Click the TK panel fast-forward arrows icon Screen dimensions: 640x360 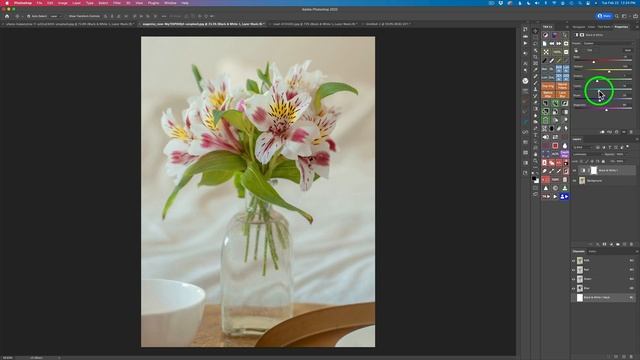click(x=559, y=44)
